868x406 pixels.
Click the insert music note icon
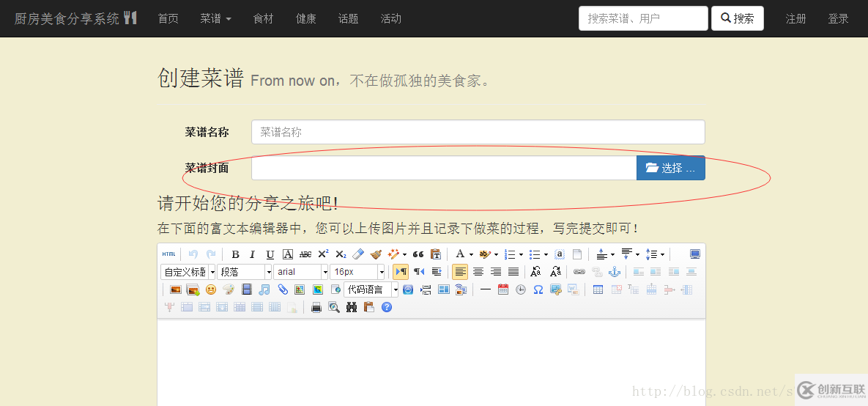pos(264,289)
